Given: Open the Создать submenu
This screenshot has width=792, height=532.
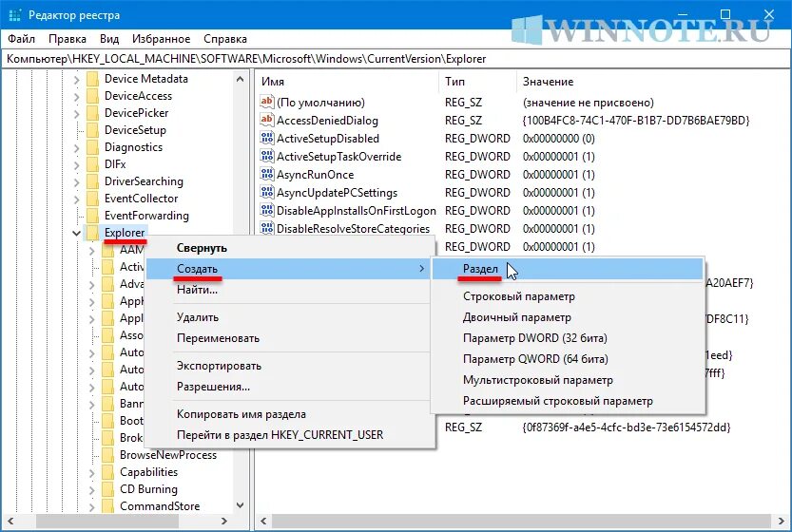Looking at the screenshot, I should pos(290,269).
